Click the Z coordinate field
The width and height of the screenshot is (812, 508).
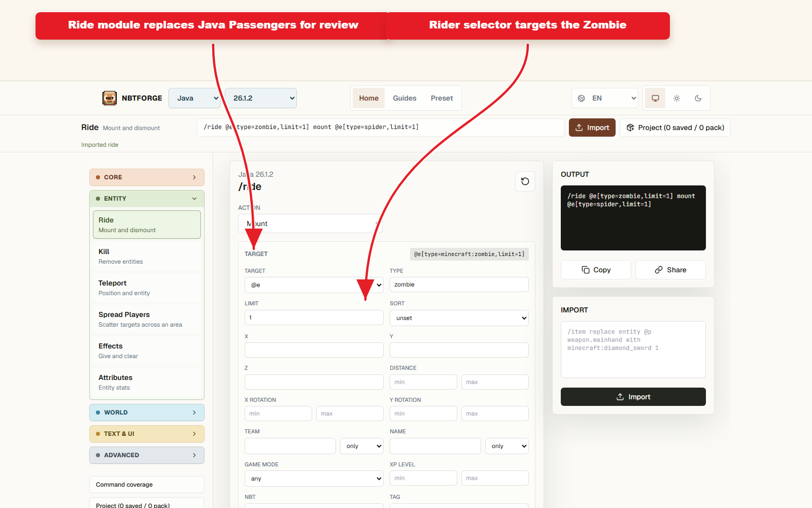coord(314,382)
